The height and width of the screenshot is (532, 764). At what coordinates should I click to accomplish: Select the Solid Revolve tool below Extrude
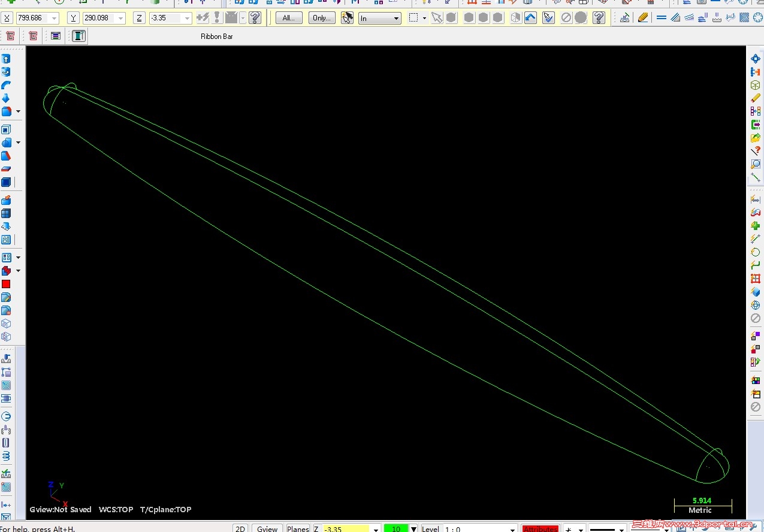pyautogui.click(x=6, y=72)
